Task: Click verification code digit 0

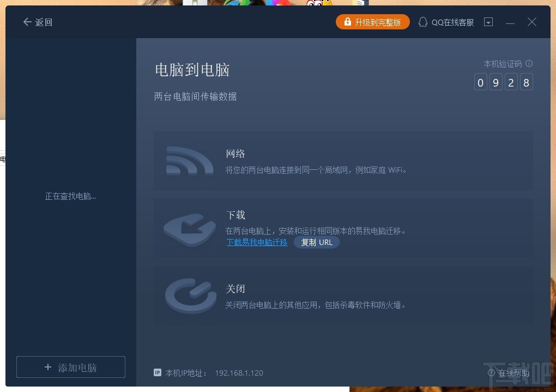Action: click(480, 82)
